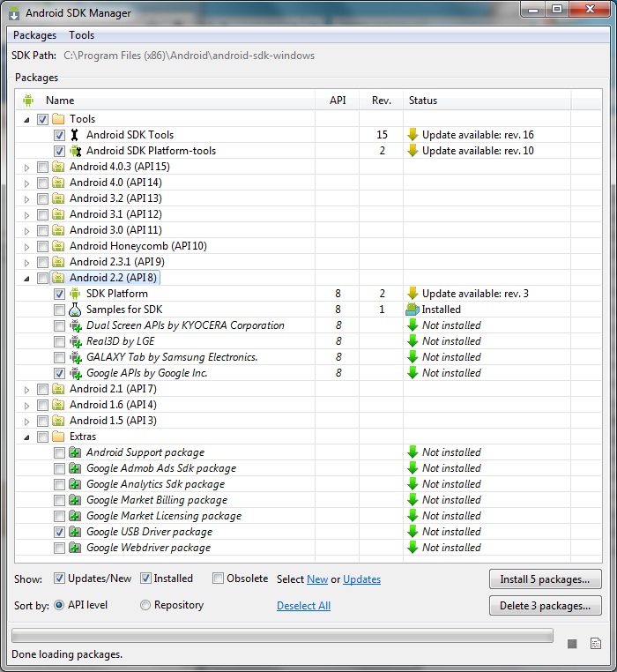Check the Android 1.6 (API 4) group checkbox
617x672 pixels.
[x=42, y=405]
